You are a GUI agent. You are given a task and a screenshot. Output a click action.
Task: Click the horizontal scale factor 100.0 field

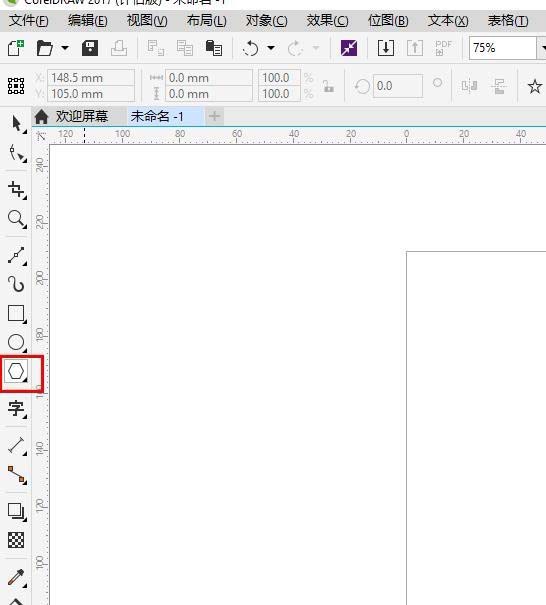coord(279,78)
